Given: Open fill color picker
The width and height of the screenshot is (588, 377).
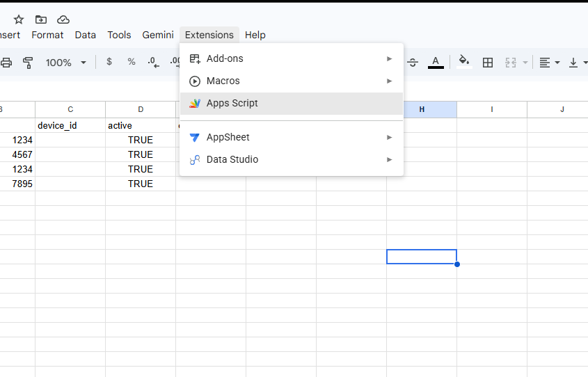Looking at the screenshot, I should pyautogui.click(x=464, y=62).
